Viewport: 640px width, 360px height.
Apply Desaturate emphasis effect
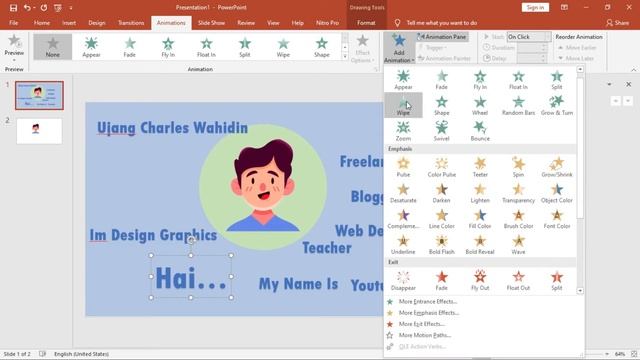tap(403, 193)
